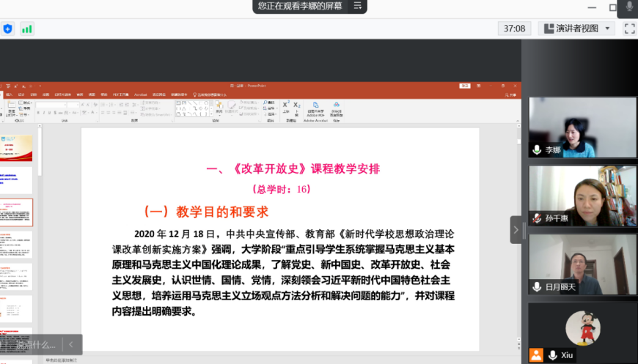Click the microphone icon at top right
The width and height of the screenshot is (638, 364).
[628, 7]
